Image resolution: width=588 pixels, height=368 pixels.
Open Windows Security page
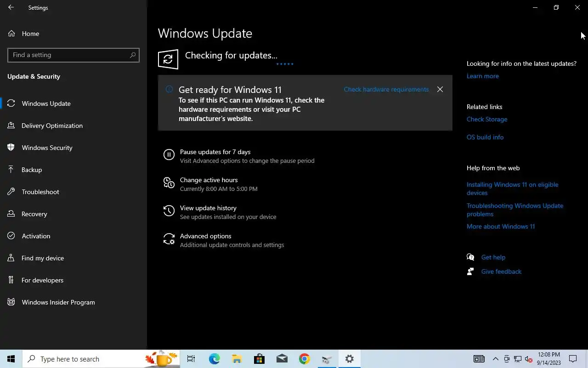pos(73,148)
